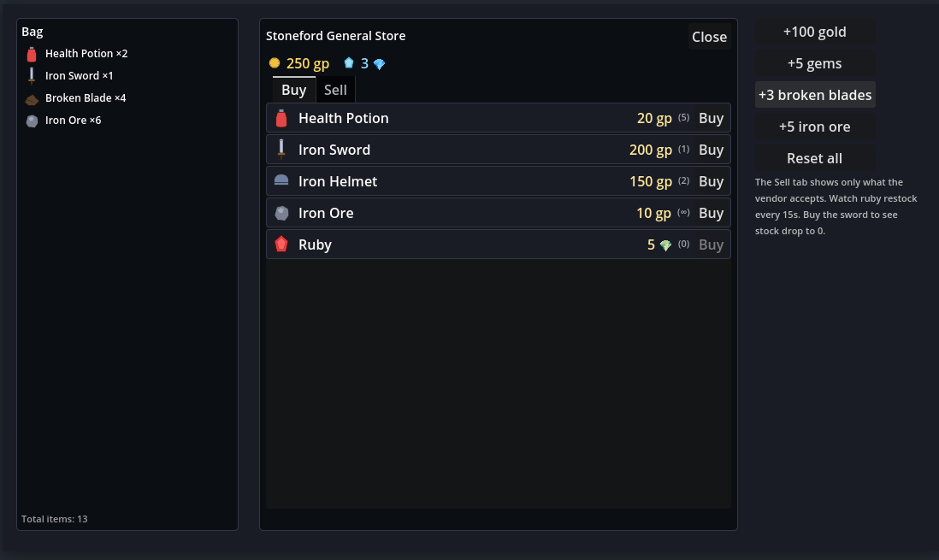Screen dimensions: 939x560
Task: Click the red Ruby gem icon
Action: tap(281, 244)
